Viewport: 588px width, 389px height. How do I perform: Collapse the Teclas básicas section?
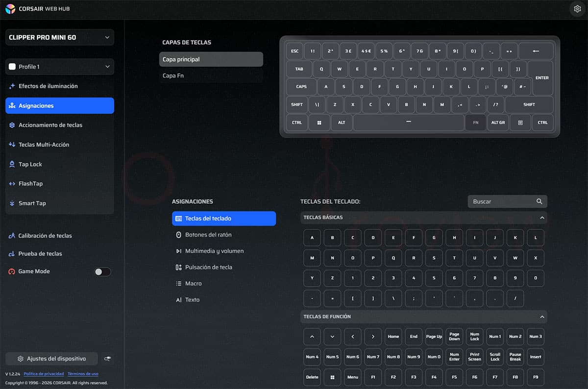542,218
